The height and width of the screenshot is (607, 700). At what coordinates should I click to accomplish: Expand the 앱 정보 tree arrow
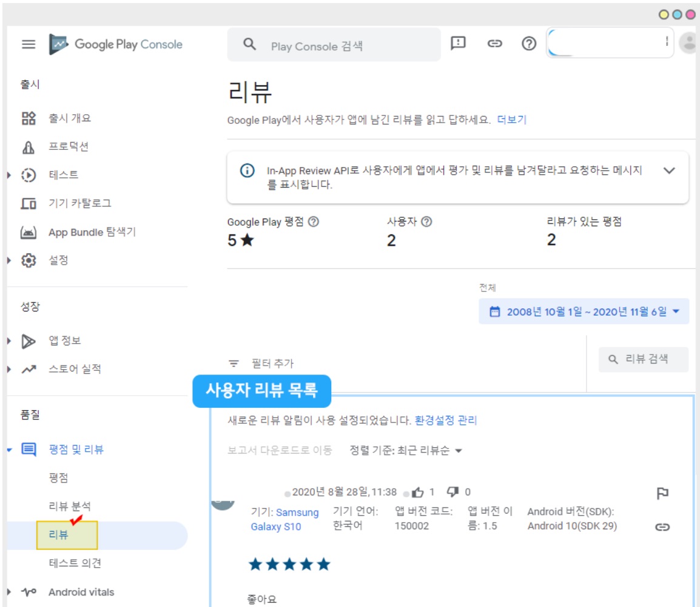click(x=9, y=341)
